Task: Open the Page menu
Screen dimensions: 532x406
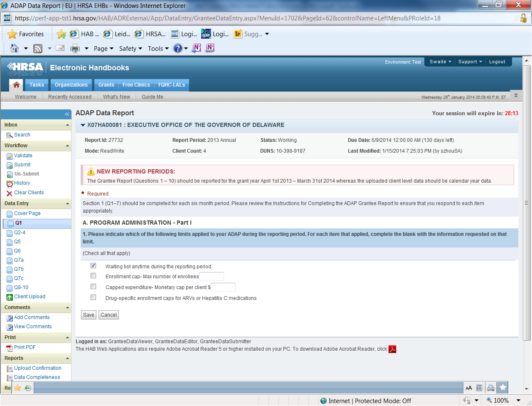Action: (x=103, y=49)
